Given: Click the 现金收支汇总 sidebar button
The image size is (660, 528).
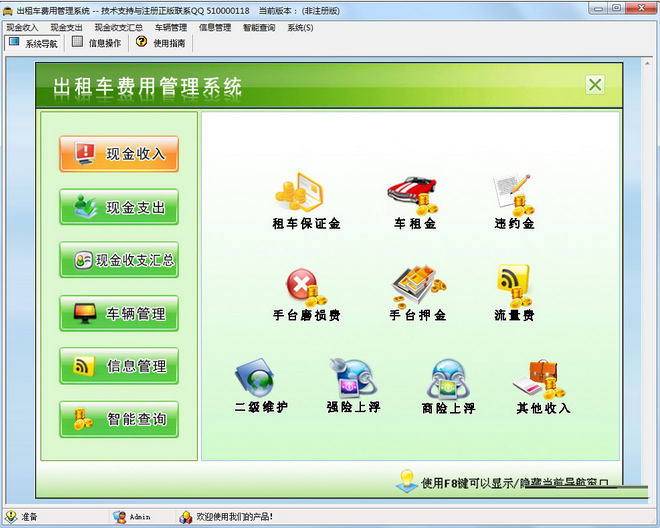Looking at the screenshot, I should click(x=119, y=260).
